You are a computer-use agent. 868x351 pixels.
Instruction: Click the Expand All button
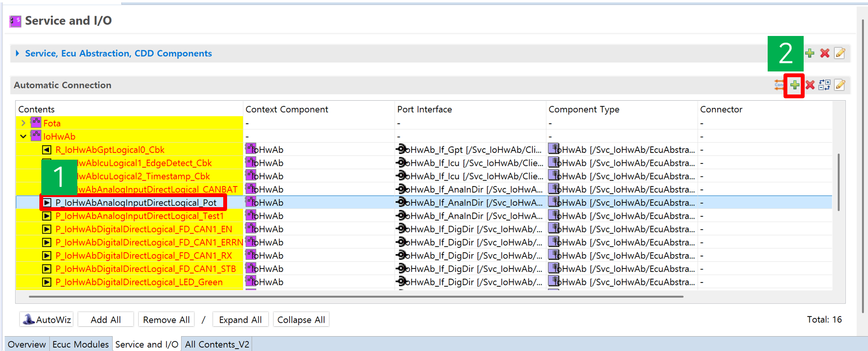[x=240, y=320]
